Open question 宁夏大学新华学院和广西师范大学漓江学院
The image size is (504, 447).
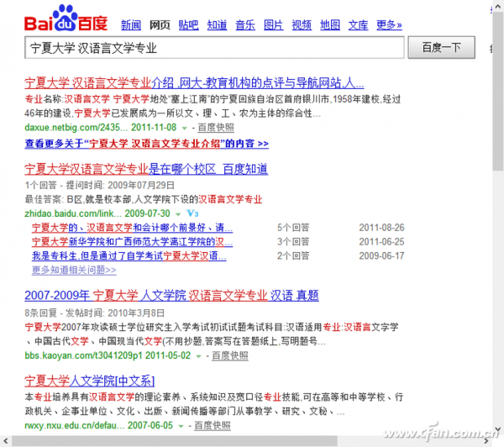pos(132,242)
